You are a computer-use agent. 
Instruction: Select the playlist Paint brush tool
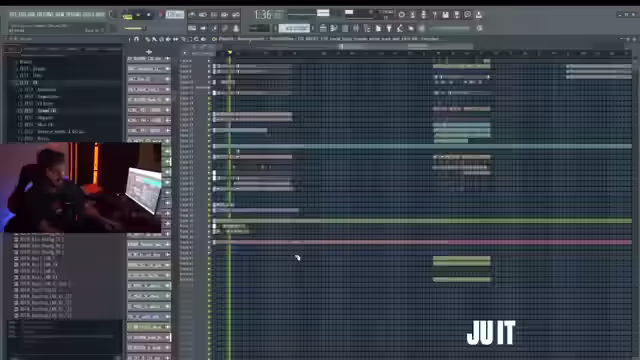[154, 39]
